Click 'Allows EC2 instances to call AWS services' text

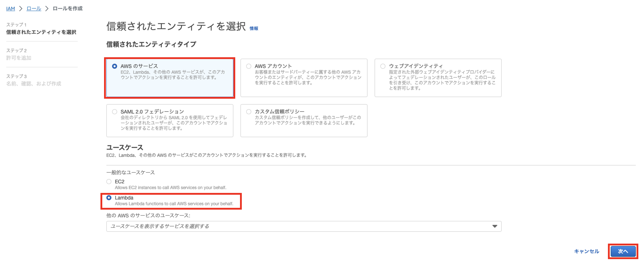tap(171, 188)
